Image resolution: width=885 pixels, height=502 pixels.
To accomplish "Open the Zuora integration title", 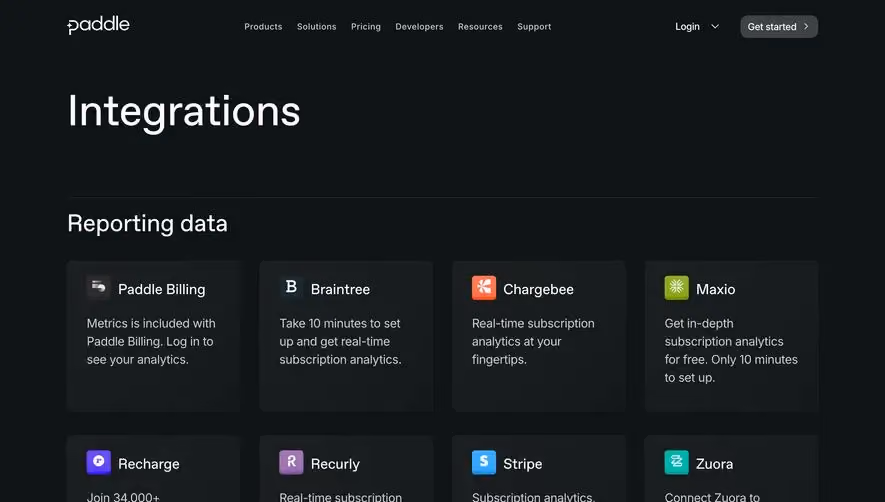I will click(715, 464).
